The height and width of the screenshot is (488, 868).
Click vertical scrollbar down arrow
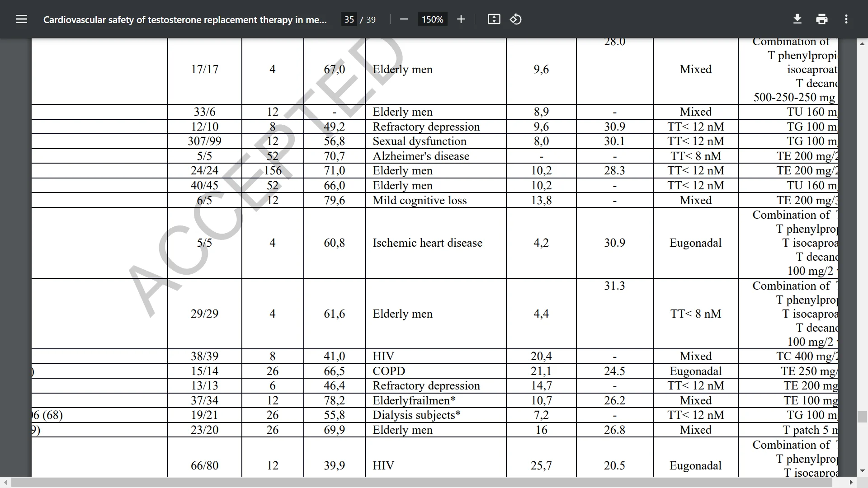[x=863, y=471]
